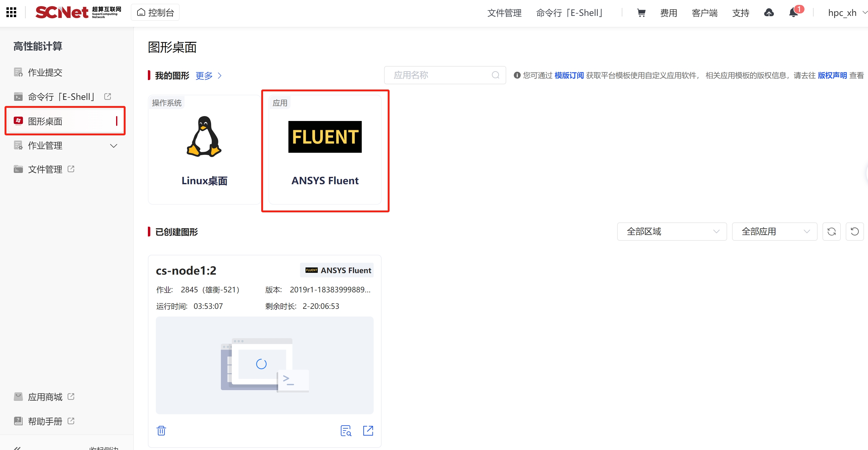The width and height of the screenshot is (868, 450).
Task: Select 作业提交 in sidebar
Action: click(x=45, y=72)
